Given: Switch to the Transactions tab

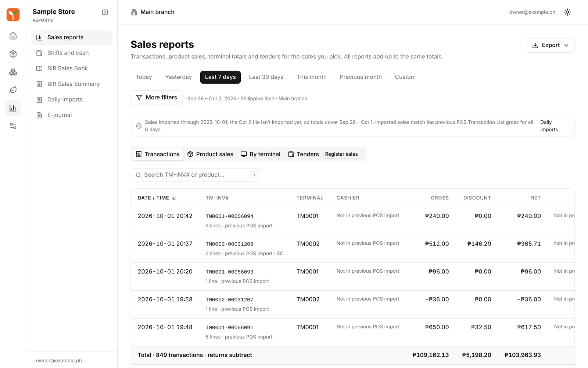Looking at the screenshot, I should [x=158, y=154].
